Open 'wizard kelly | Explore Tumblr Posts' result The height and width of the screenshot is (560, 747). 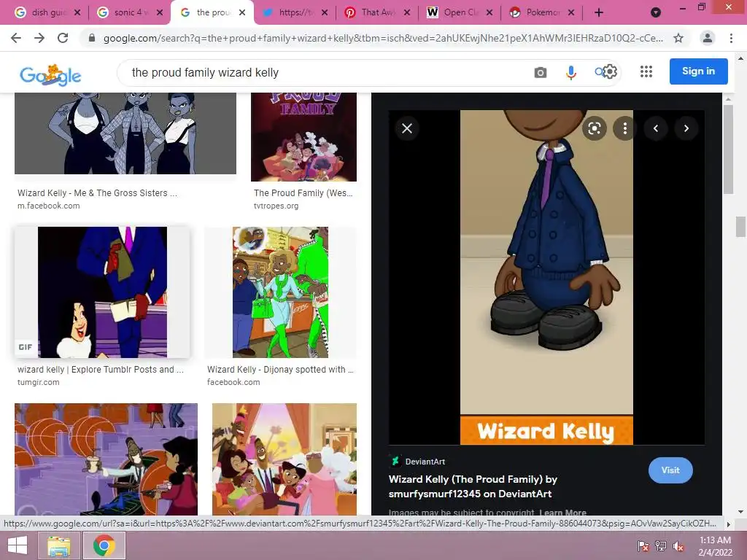pos(101,370)
